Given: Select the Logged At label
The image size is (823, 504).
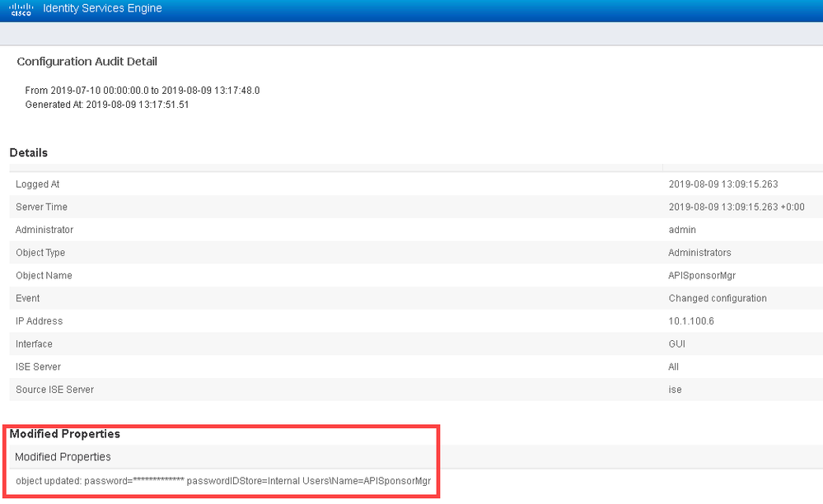Looking at the screenshot, I should click(37, 184).
